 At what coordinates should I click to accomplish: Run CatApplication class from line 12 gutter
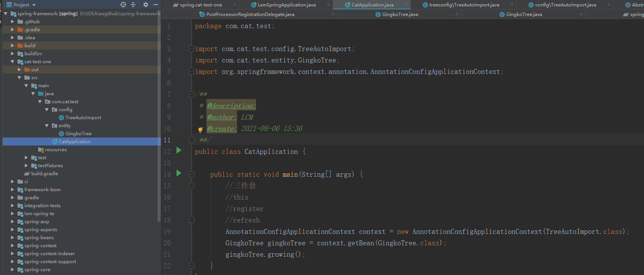pos(179,150)
